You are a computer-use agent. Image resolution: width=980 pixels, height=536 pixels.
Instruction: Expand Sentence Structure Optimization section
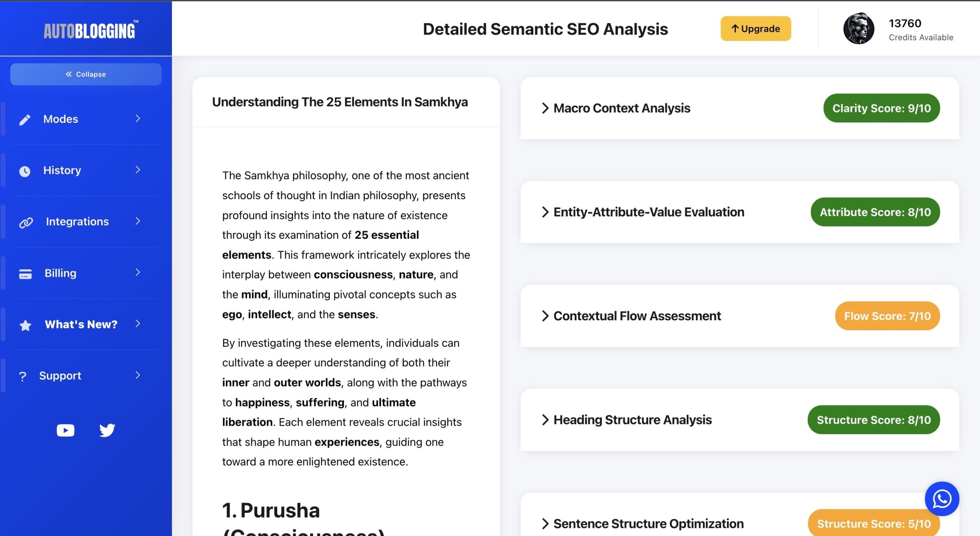tap(648, 524)
